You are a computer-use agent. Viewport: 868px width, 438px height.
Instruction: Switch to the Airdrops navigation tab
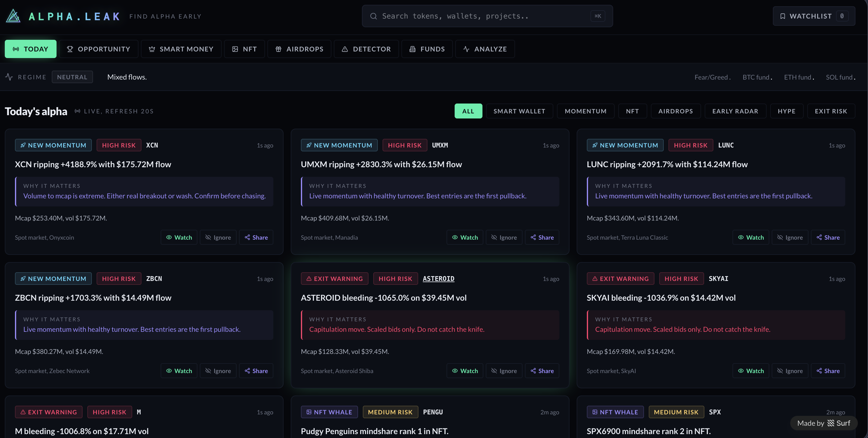click(x=299, y=49)
